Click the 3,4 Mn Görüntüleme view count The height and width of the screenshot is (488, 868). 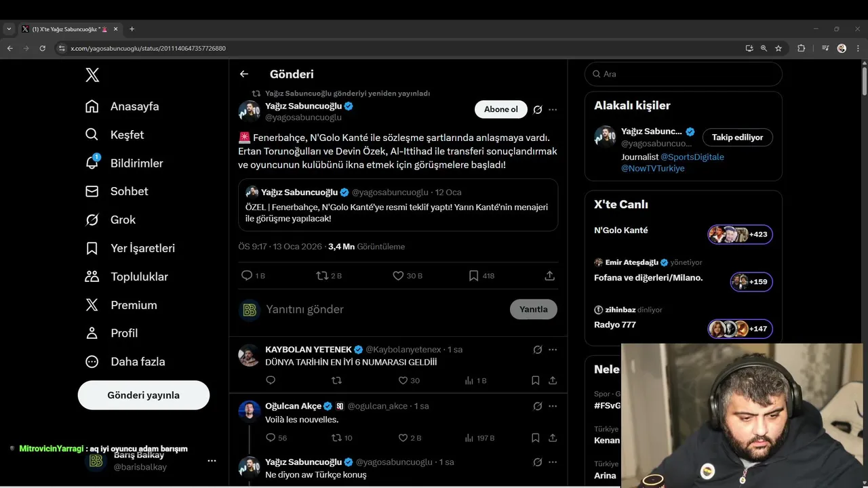click(366, 247)
